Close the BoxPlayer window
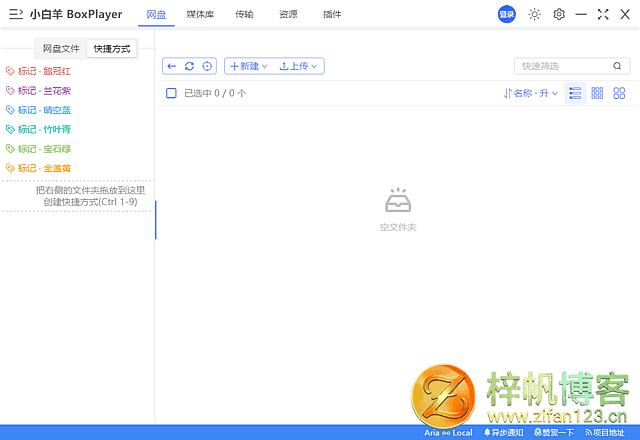The height and width of the screenshot is (440, 640). (x=625, y=14)
